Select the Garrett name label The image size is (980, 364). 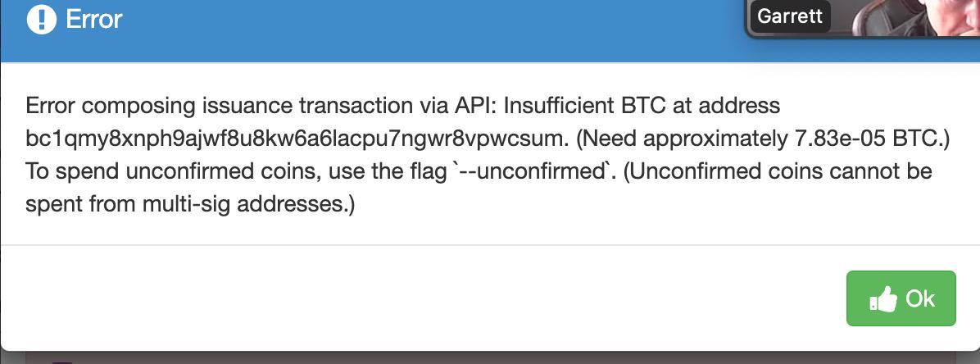click(790, 16)
